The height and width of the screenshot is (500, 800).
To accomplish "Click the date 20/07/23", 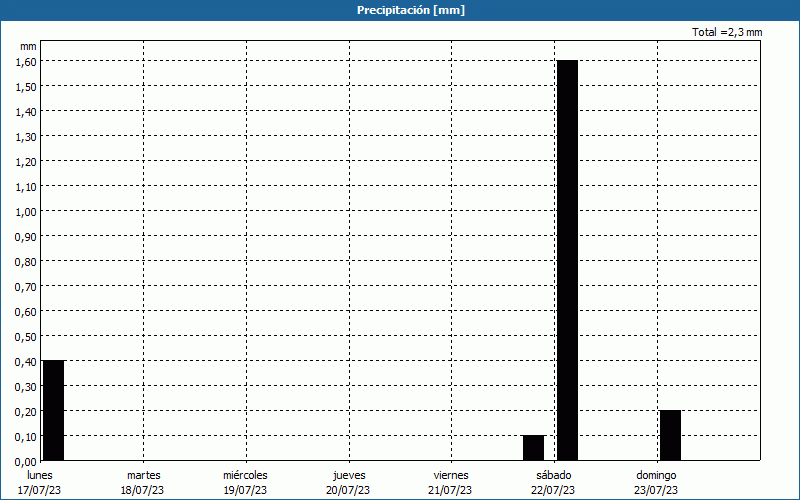I will tap(348, 490).
